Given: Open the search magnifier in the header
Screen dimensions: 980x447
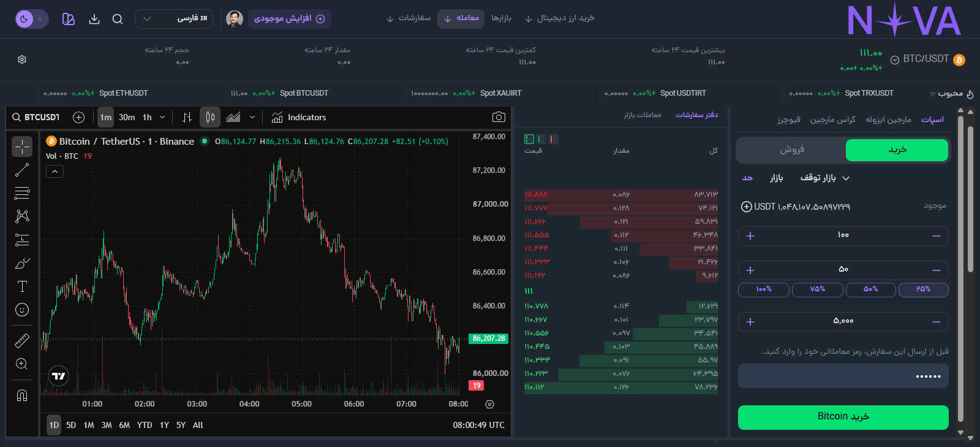Looking at the screenshot, I should click(118, 19).
